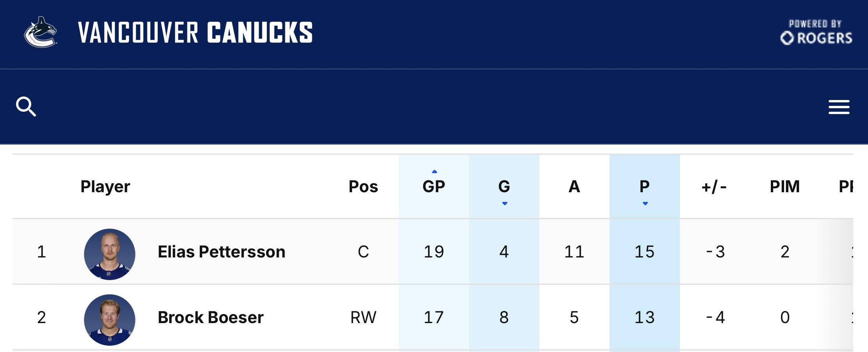This screenshot has height=352, width=868.
Task: Open Brock Boeser's player page
Action: pos(211,318)
